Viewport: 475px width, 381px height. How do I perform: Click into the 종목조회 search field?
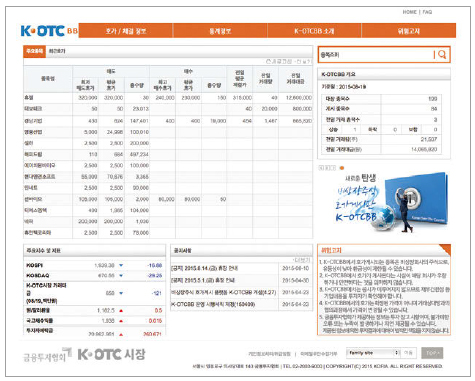pos(376,55)
